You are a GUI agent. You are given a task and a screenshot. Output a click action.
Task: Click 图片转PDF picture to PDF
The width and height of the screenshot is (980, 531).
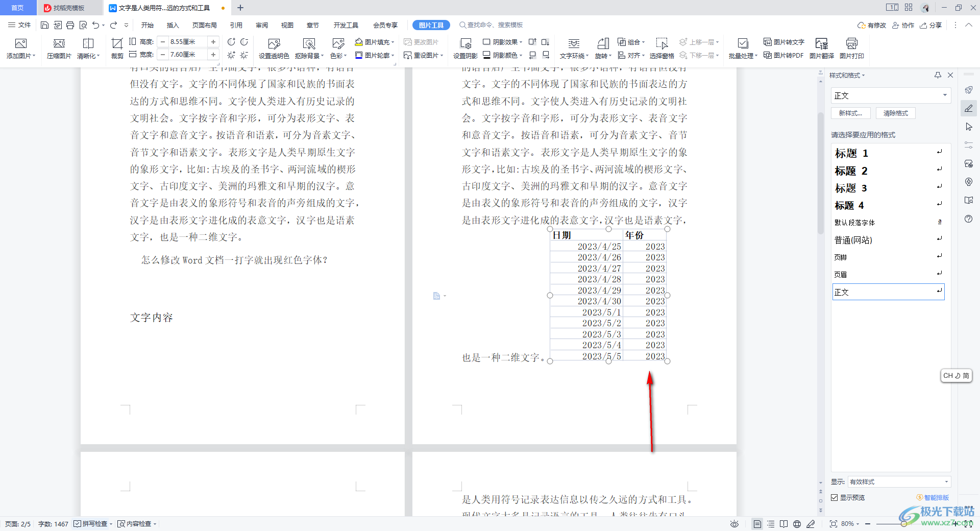783,55
